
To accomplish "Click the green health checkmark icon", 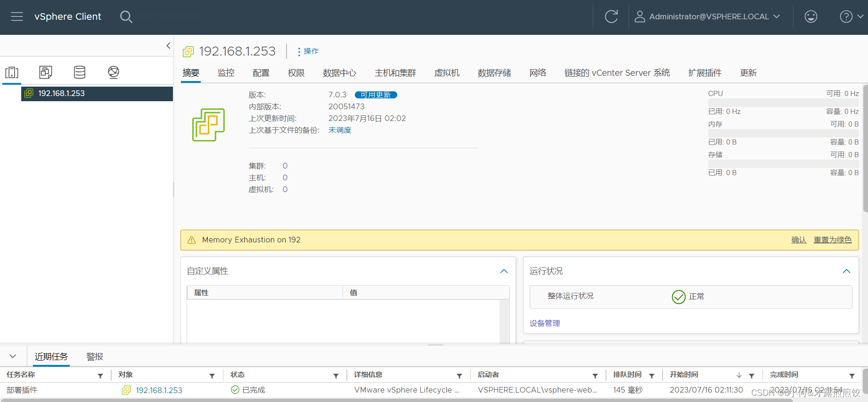I will pyautogui.click(x=679, y=297).
